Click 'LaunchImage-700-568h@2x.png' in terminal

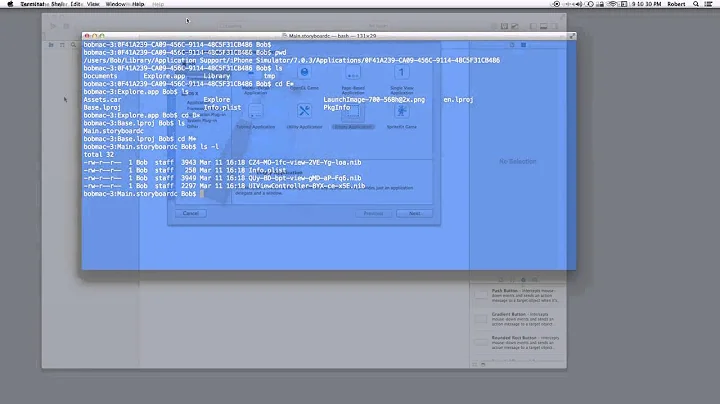(374, 100)
